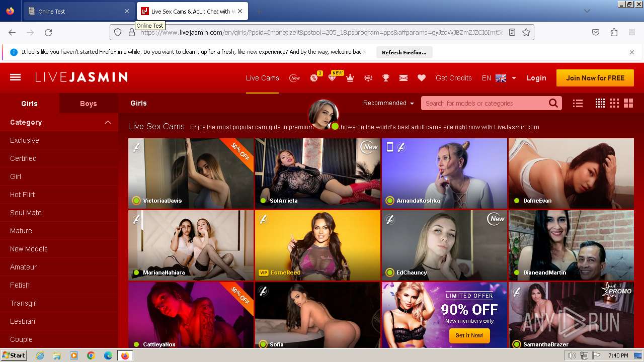Open Internet Explorer from taskbar

tap(40, 355)
